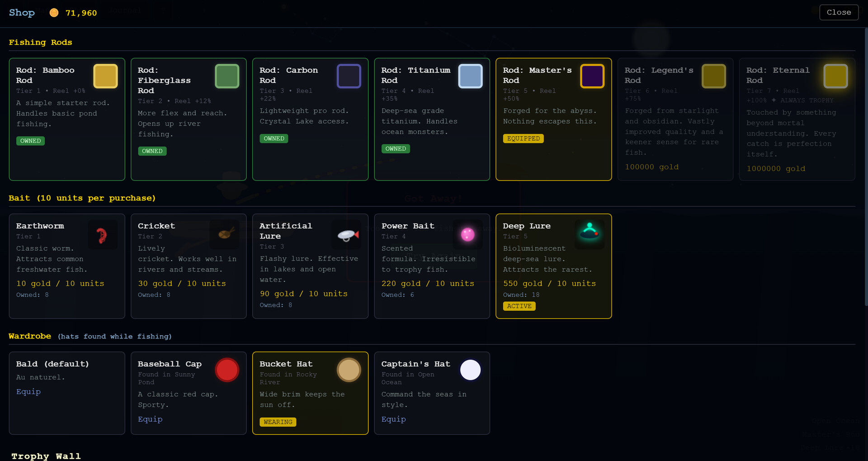Image resolution: width=868 pixels, height=461 pixels.
Task: Select the red Baseball Cap icon
Action: point(227,370)
